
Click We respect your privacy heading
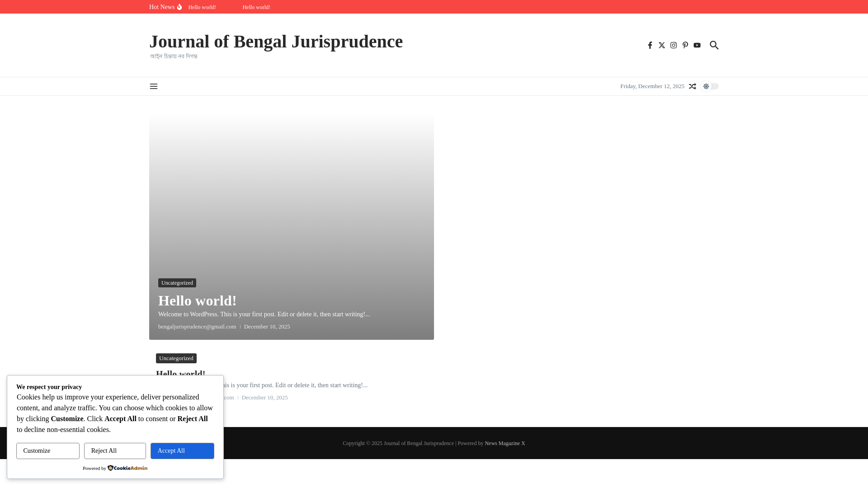click(x=49, y=387)
